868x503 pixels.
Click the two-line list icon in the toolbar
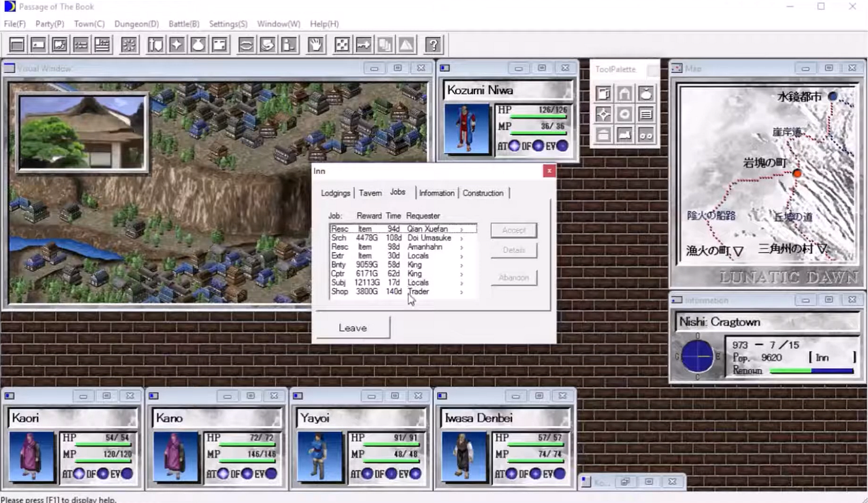click(x=81, y=45)
